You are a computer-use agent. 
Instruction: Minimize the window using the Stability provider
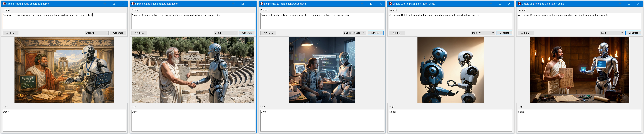pos(491,4)
